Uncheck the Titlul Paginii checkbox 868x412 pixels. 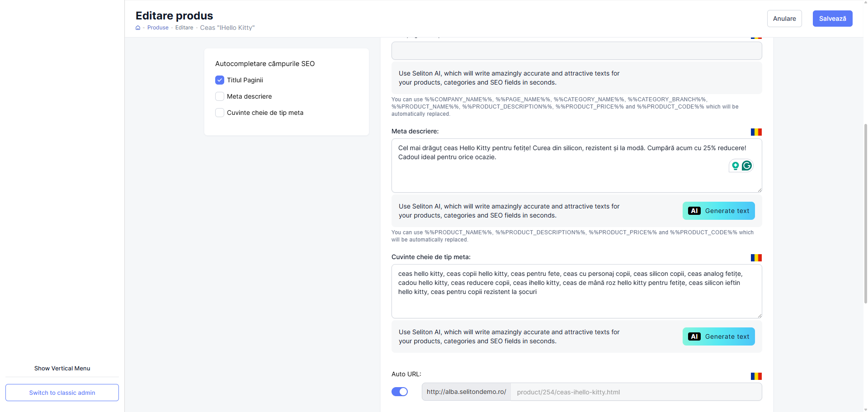pos(220,80)
